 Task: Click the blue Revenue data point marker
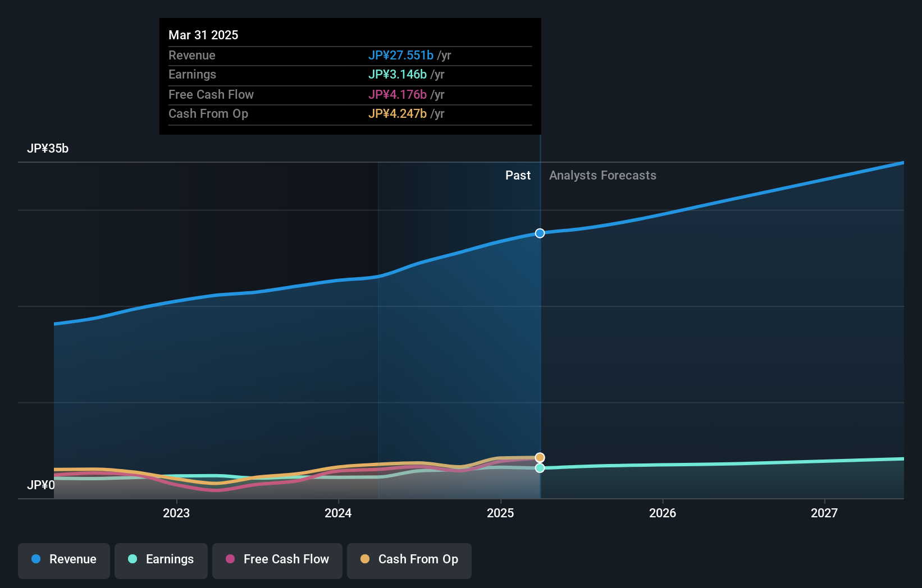click(x=540, y=233)
